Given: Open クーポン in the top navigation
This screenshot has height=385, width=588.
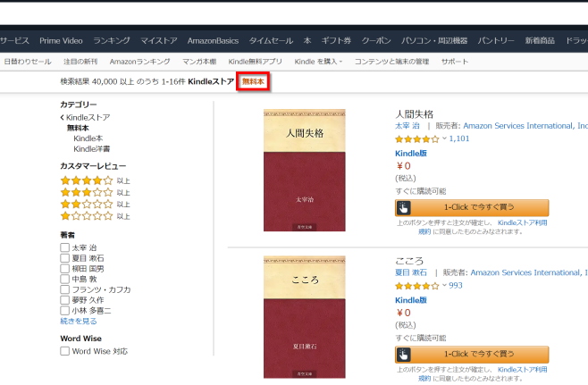Looking at the screenshot, I should [375, 41].
